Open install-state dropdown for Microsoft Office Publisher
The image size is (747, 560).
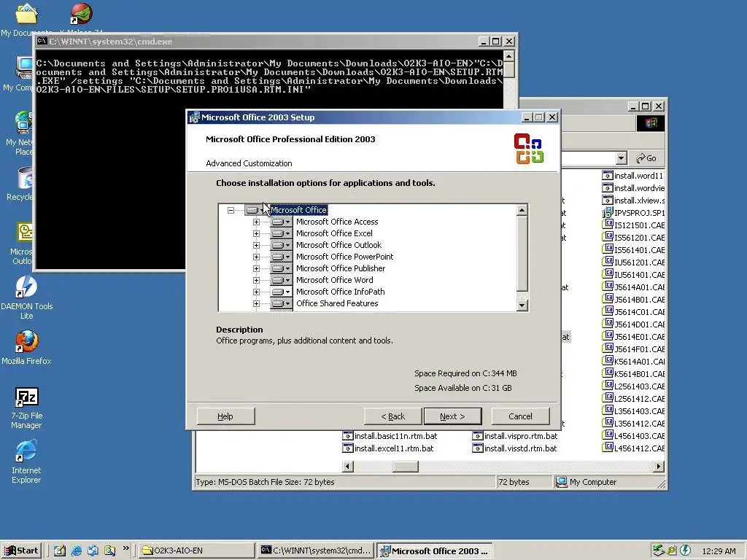click(x=281, y=268)
